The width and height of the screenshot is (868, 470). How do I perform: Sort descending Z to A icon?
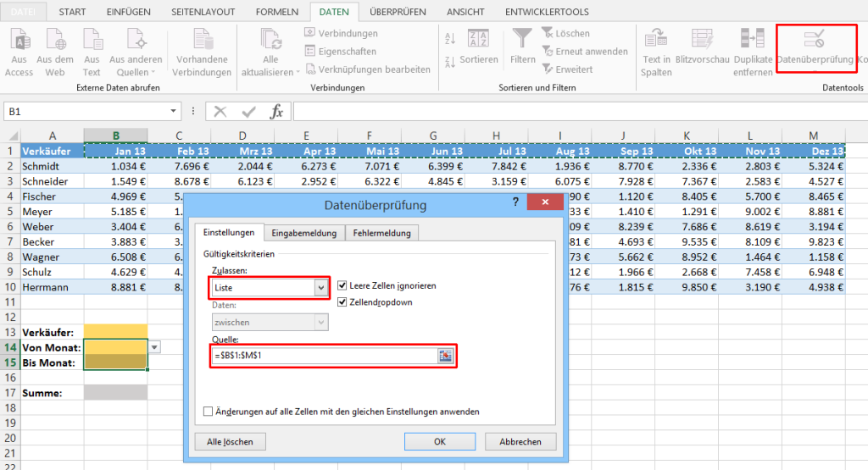[450, 63]
